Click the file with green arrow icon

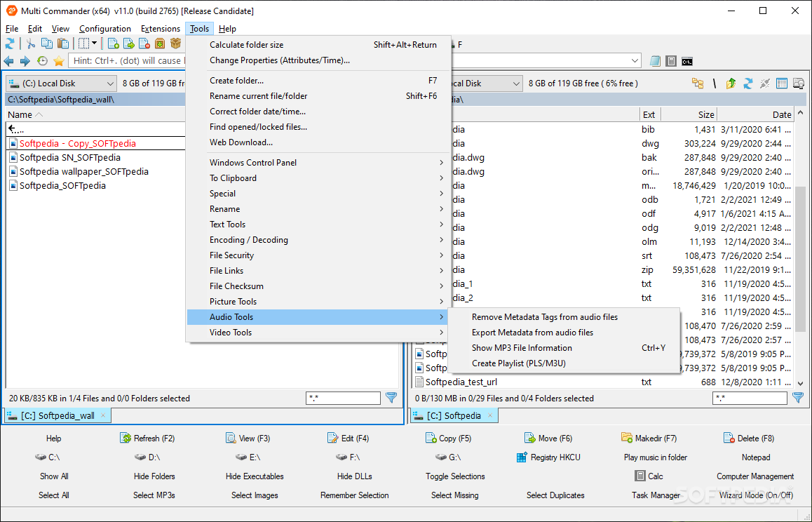tap(128, 43)
